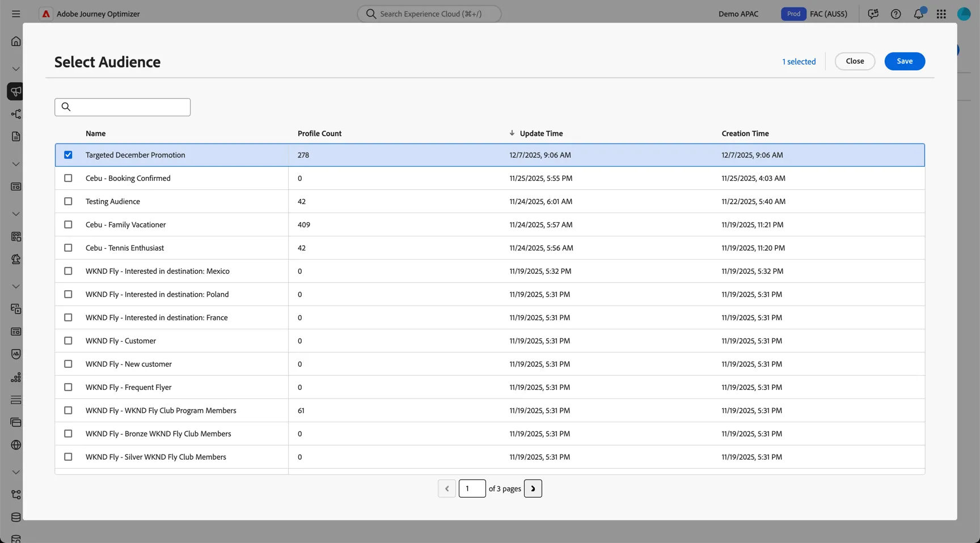This screenshot has height=543, width=980.
Task: Select Cebu - Family Vacationer checkbox
Action: [x=68, y=224]
